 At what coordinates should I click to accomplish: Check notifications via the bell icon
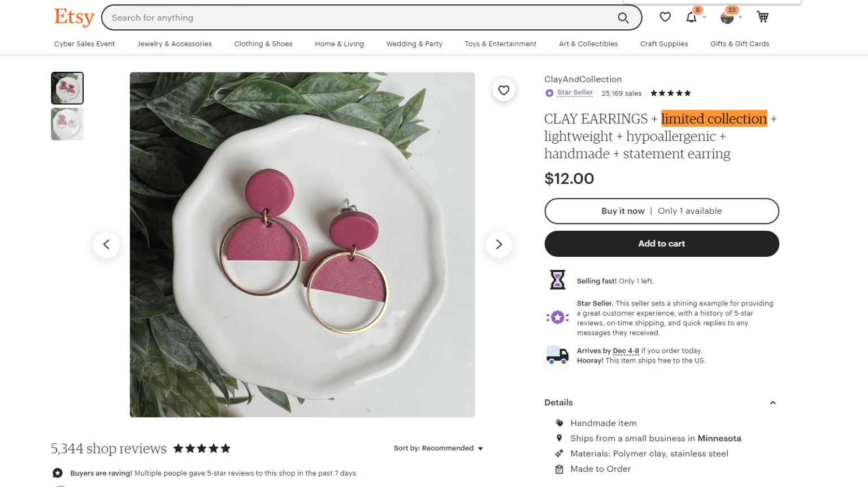pos(691,17)
